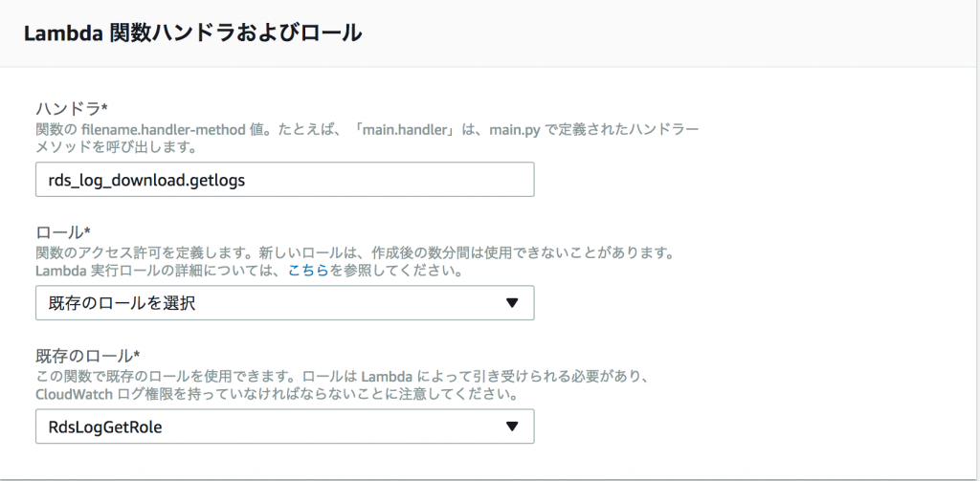Viewport: 980px width, 481px height.
Task: Click the selected value text 既存のロールを選択
Action: (122, 303)
